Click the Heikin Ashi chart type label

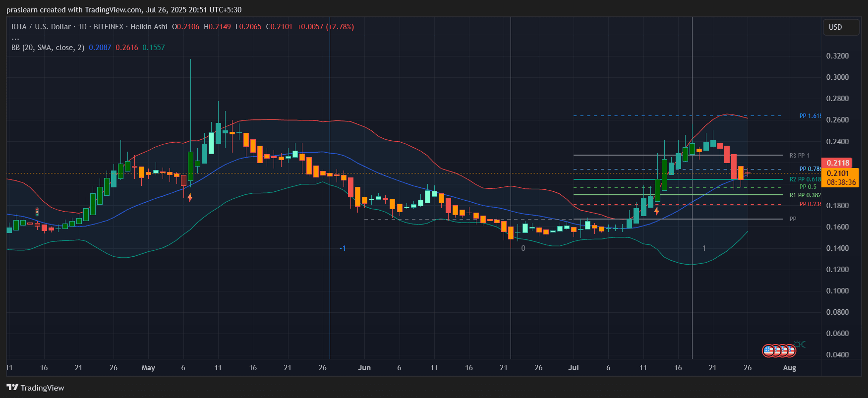[x=149, y=27]
